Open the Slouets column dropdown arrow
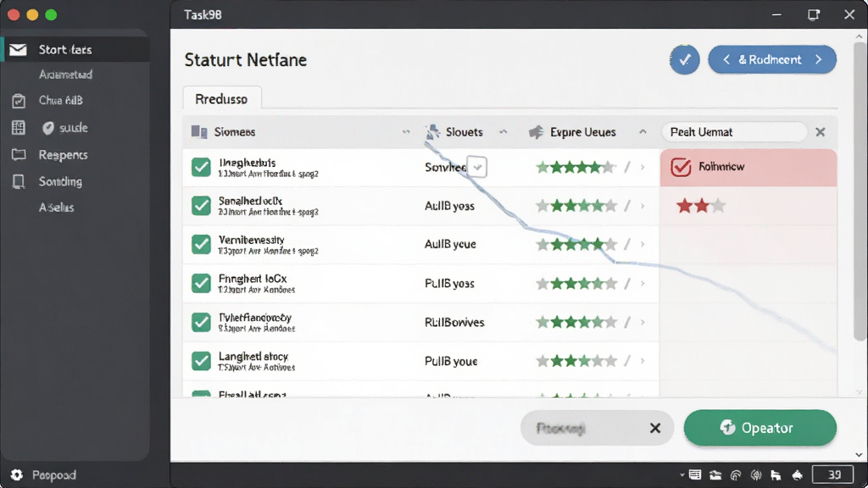This screenshot has height=488, width=868. tap(504, 131)
